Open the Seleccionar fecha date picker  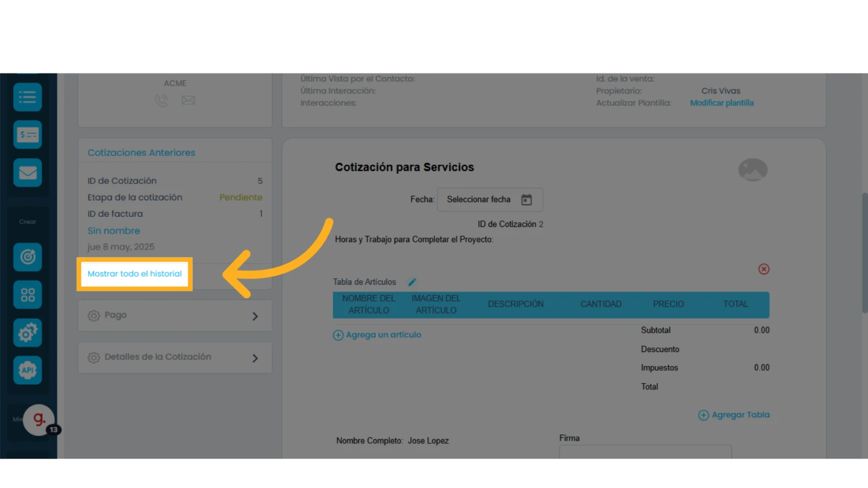[490, 199]
